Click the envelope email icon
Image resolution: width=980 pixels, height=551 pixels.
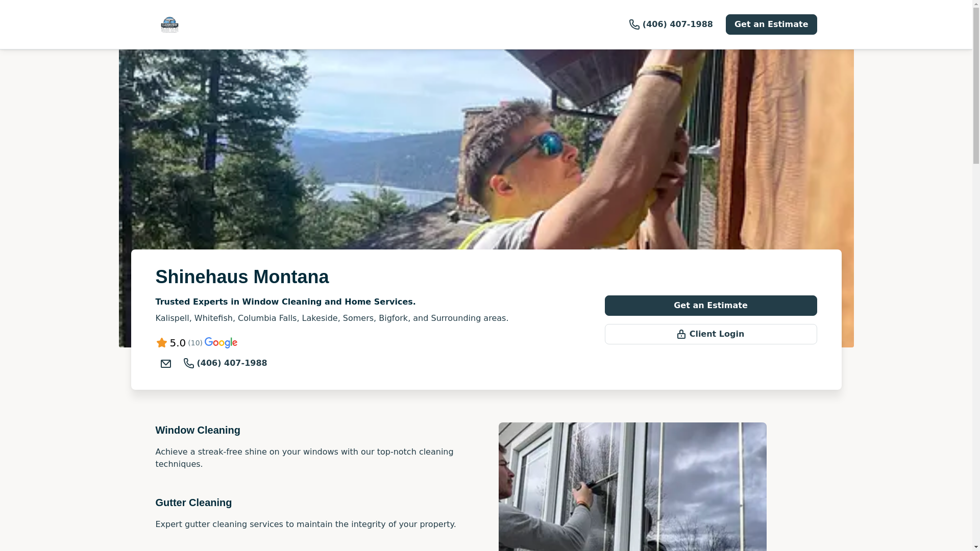(165, 364)
